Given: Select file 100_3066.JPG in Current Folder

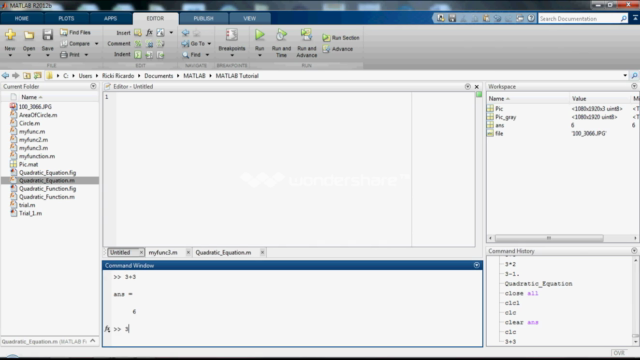Looking at the screenshot, I should click(35, 107).
